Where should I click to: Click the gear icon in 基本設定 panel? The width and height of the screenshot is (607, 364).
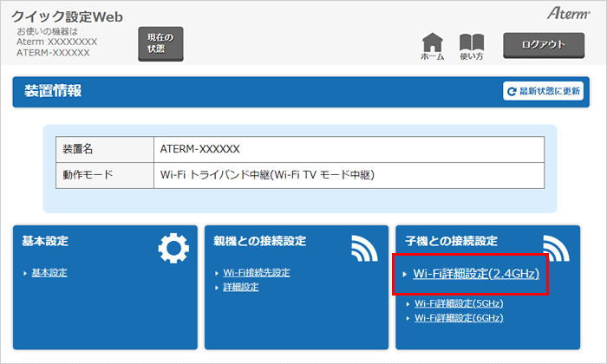tap(173, 249)
